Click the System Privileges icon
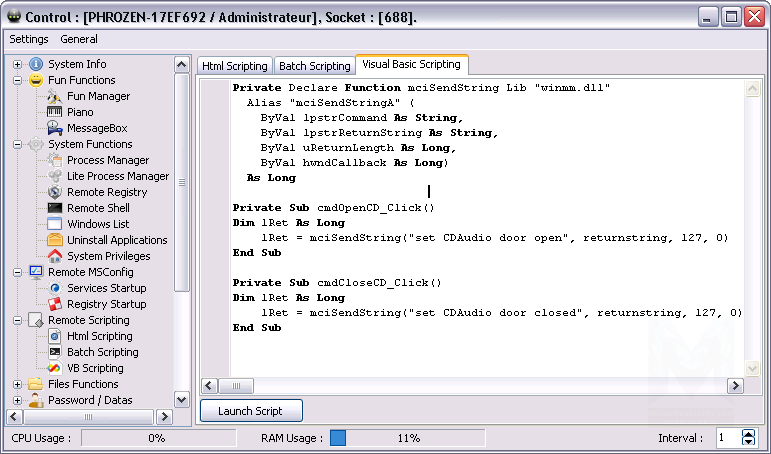771x454 pixels. (x=55, y=256)
